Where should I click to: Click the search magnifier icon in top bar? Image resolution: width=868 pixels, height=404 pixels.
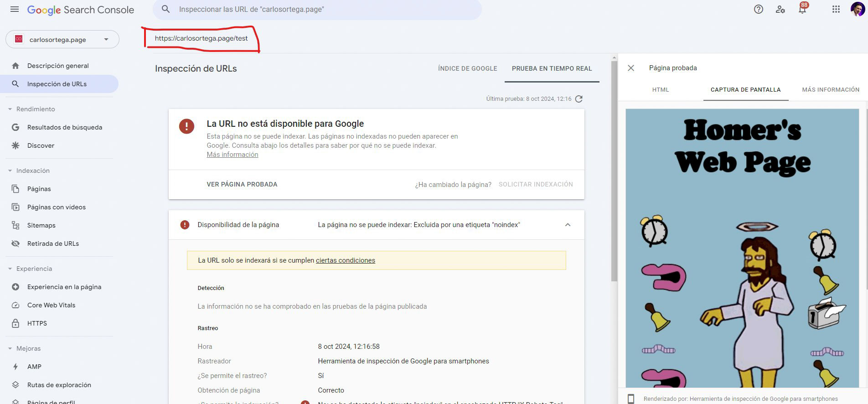[166, 9]
